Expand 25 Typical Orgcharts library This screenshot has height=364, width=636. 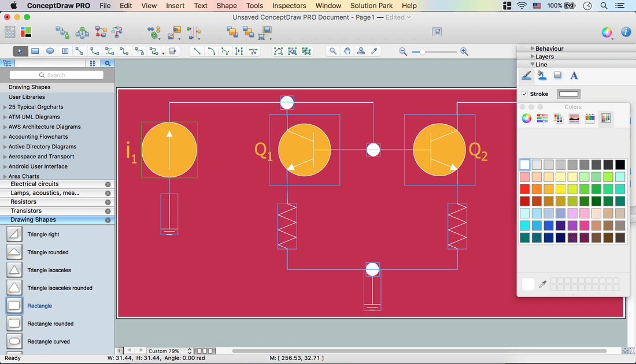5,107
